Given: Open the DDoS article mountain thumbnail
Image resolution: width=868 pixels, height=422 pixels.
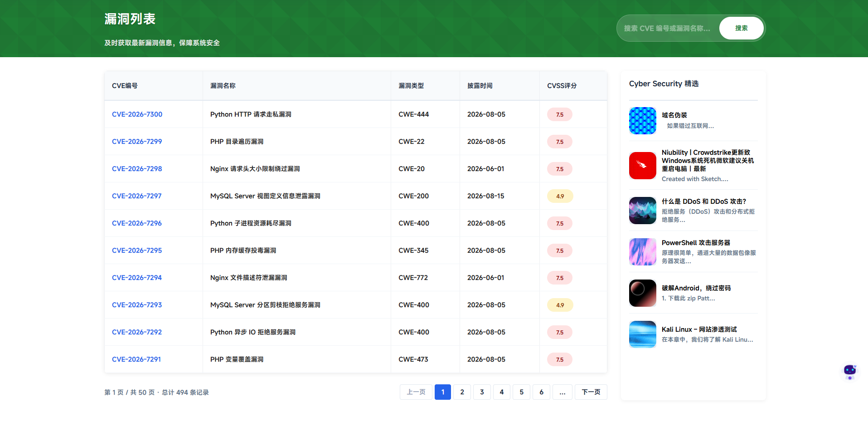Looking at the screenshot, I should (x=643, y=211).
